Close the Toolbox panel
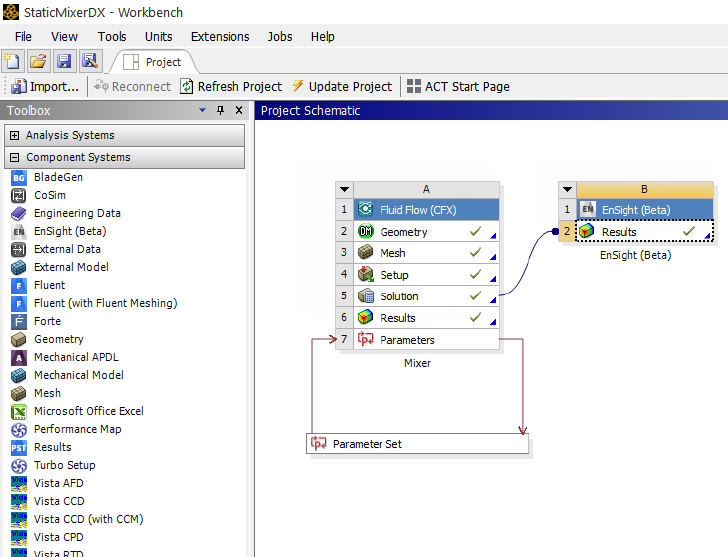This screenshot has width=728, height=557. pos(239,110)
